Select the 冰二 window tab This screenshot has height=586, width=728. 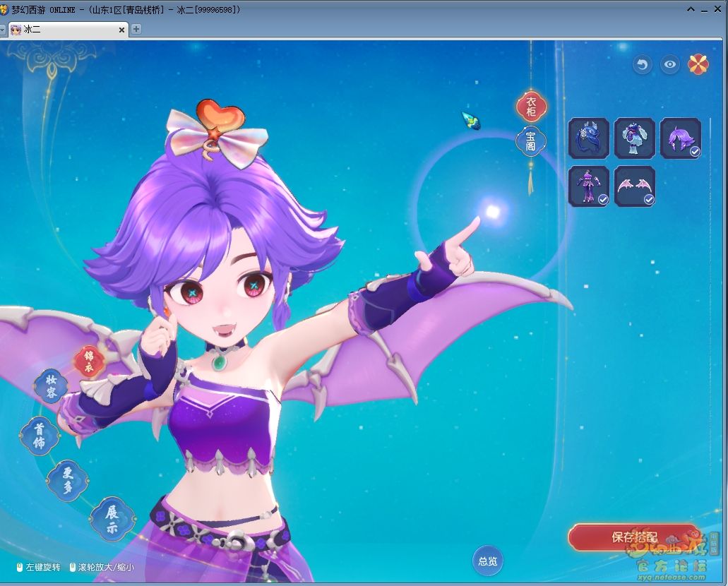point(68,29)
